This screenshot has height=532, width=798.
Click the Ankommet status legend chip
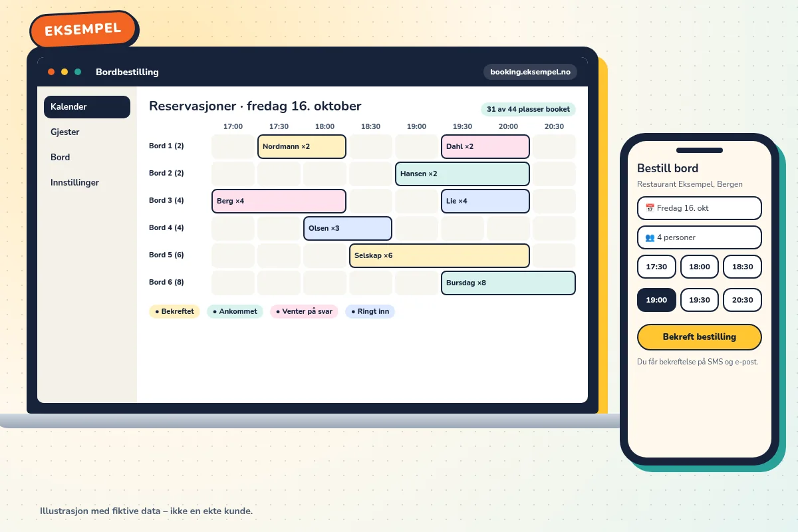pyautogui.click(x=235, y=311)
